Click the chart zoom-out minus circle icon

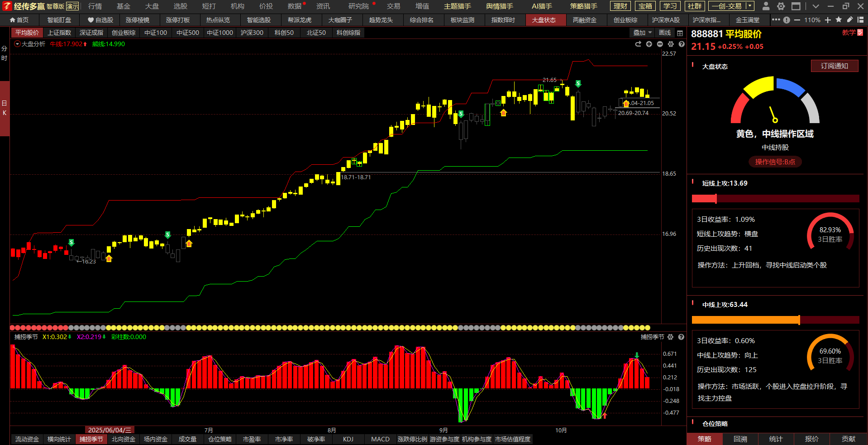(660, 44)
